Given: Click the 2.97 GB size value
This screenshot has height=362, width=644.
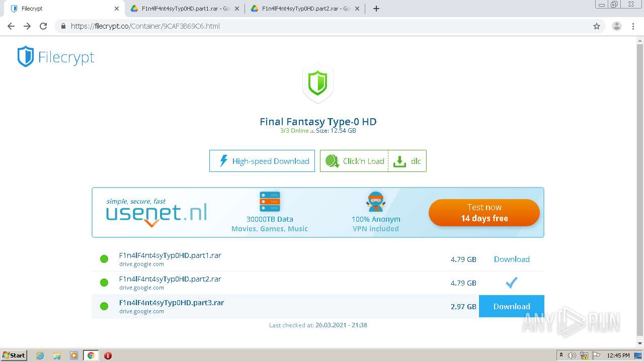Looking at the screenshot, I should point(463,307).
